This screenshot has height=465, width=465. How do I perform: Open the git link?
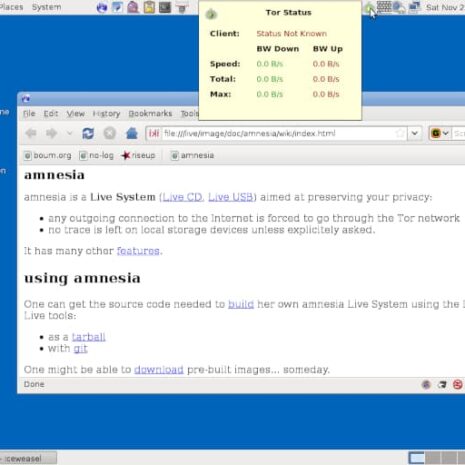[x=80, y=349]
